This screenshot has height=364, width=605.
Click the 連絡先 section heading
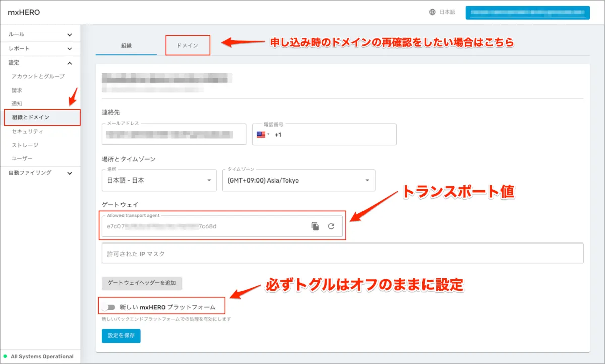point(111,112)
